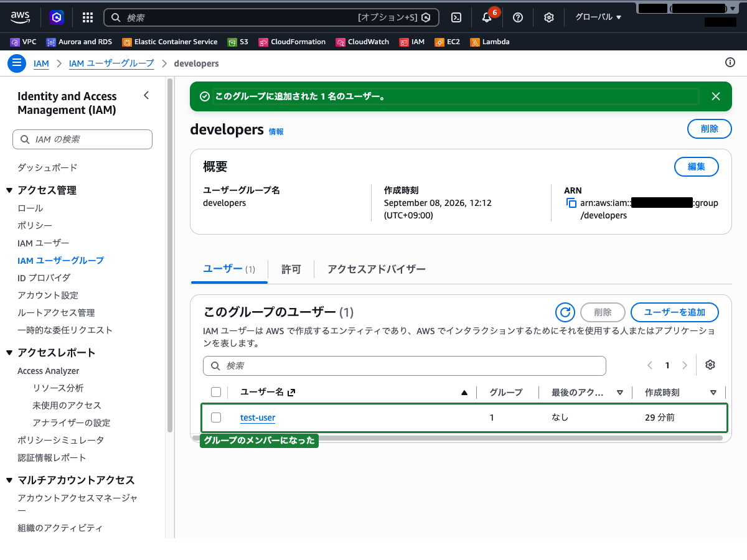747x560 pixels.
Task: Open the Elastic Container Service shortcut
Action: pyautogui.click(x=170, y=42)
